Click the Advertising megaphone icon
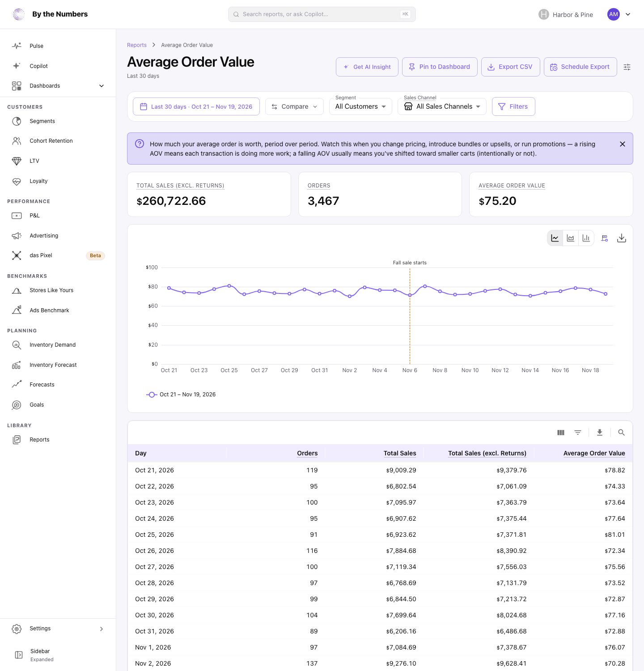Screen dimensions: 644x671 pos(17,236)
